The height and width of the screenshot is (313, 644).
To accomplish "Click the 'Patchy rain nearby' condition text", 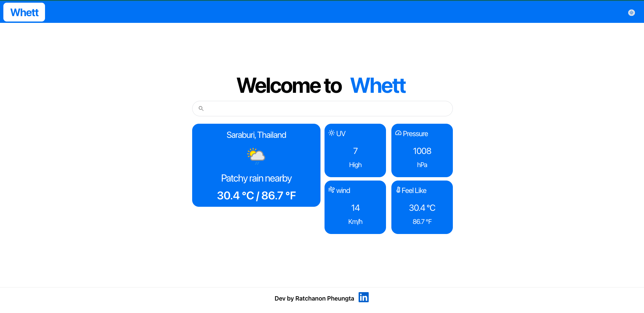I will (256, 178).
